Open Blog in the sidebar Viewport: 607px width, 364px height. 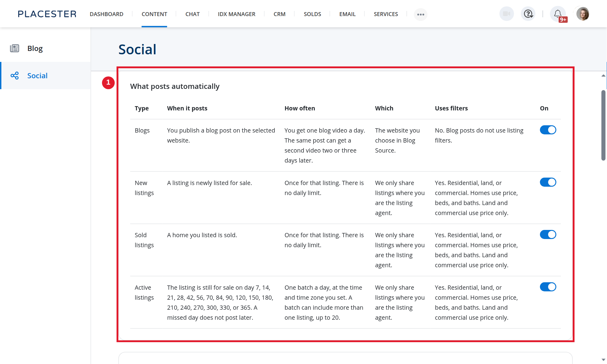pyautogui.click(x=46, y=48)
